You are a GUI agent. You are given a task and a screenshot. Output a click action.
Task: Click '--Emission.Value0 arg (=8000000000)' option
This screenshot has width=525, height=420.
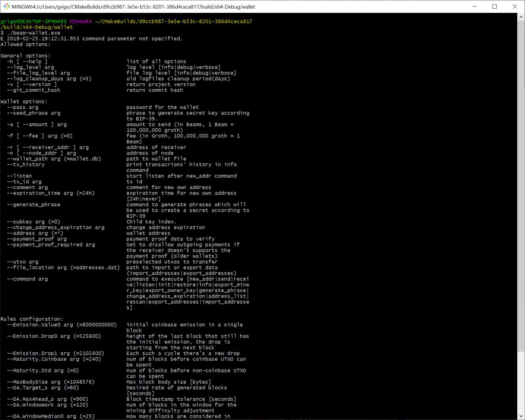(62, 326)
